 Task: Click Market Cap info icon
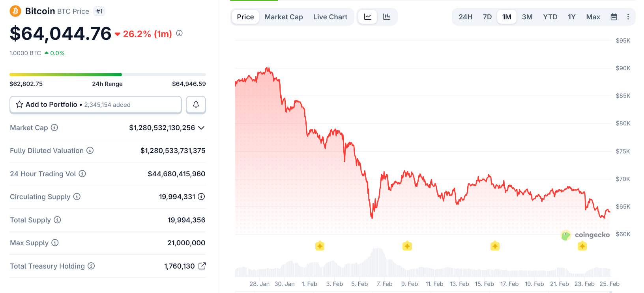coord(54,127)
